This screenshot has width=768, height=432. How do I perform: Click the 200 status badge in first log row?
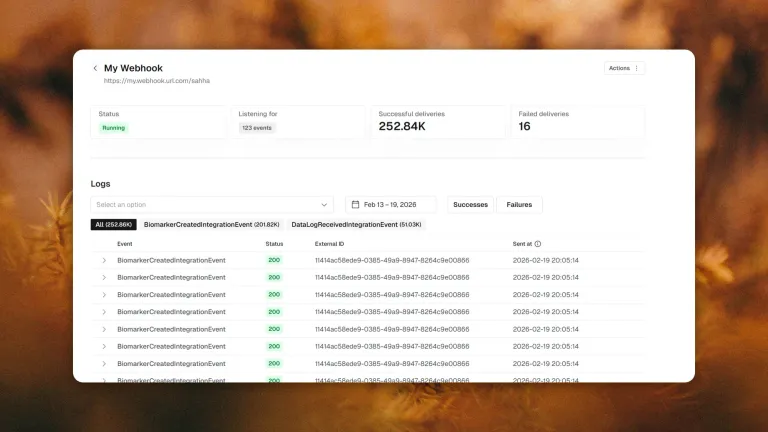coord(274,260)
